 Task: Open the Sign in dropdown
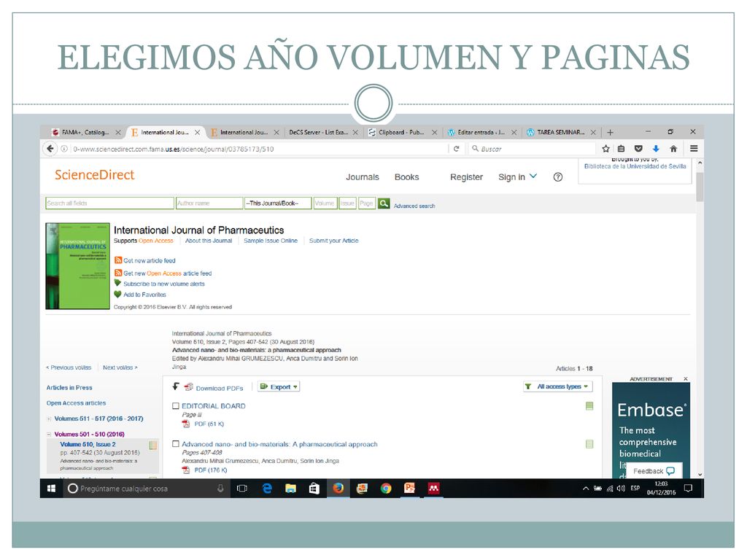(517, 176)
